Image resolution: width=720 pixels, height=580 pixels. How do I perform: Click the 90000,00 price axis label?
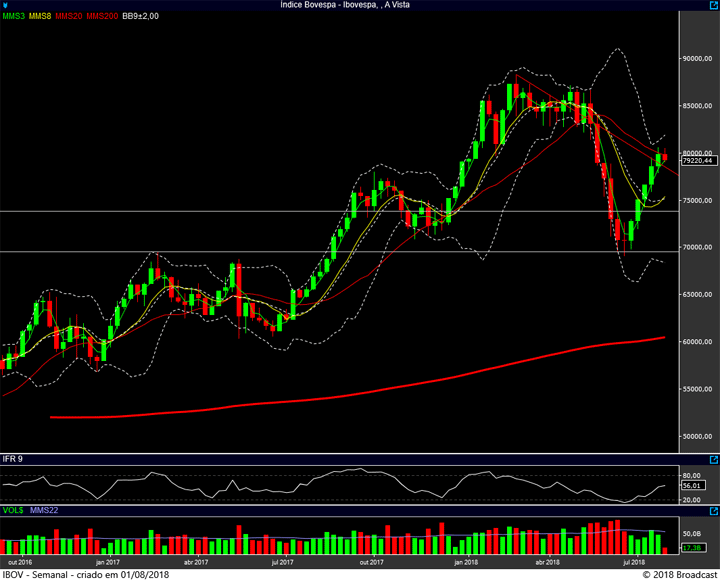point(697,59)
